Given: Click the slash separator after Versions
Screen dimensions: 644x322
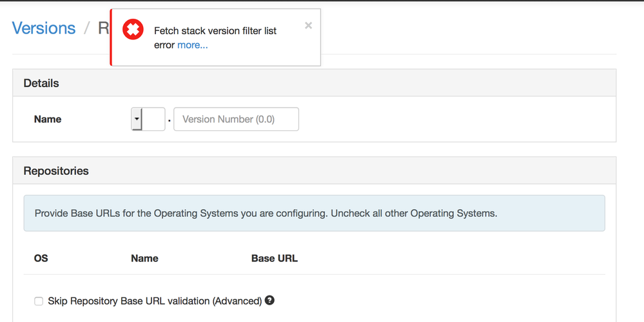Looking at the screenshot, I should pyautogui.click(x=86, y=28).
